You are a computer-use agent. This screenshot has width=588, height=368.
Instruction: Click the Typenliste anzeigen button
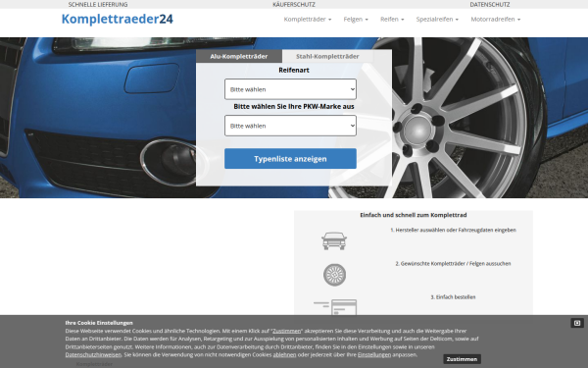pyautogui.click(x=291, y=159)
